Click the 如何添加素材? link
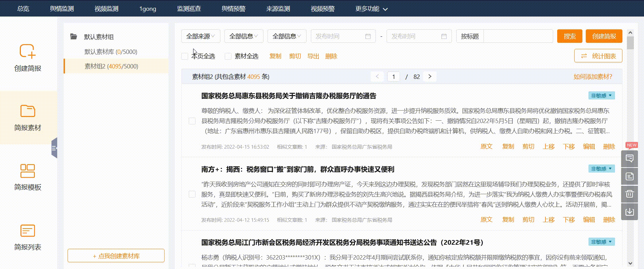644x269 pixels. (593, 77)
